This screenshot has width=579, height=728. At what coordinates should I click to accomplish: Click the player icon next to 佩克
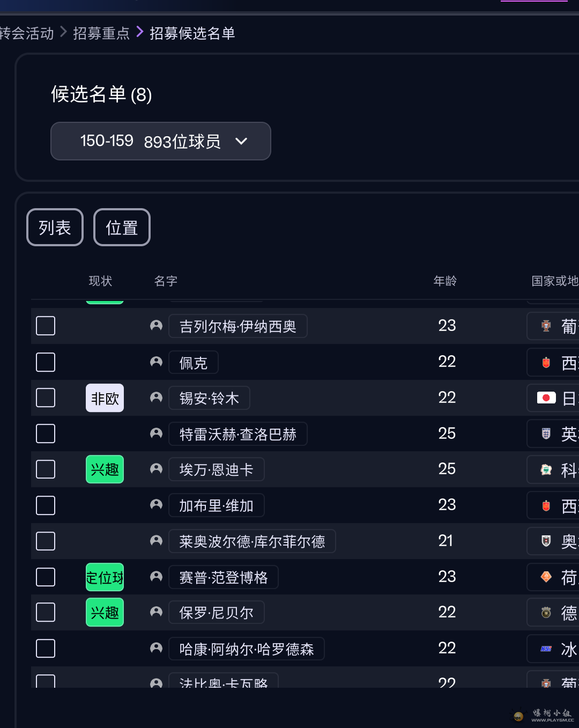[x=156, y=362]
